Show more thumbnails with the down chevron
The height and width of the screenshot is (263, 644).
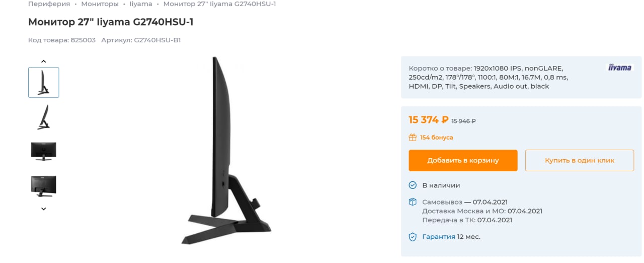coord(44,209)
